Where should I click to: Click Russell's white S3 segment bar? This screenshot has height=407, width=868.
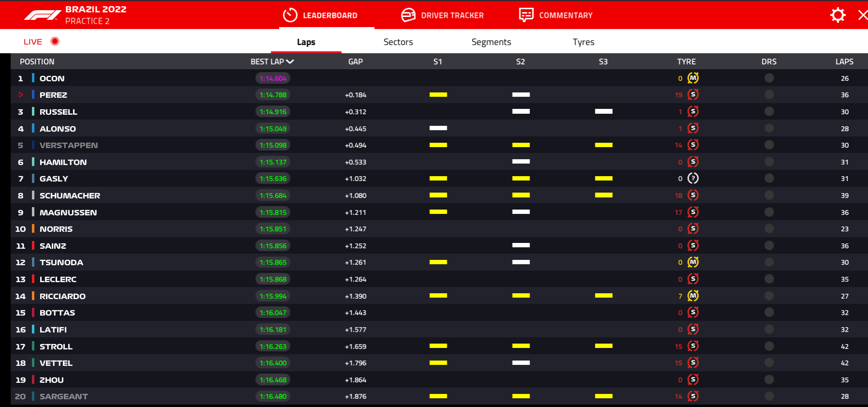[603, 111]
